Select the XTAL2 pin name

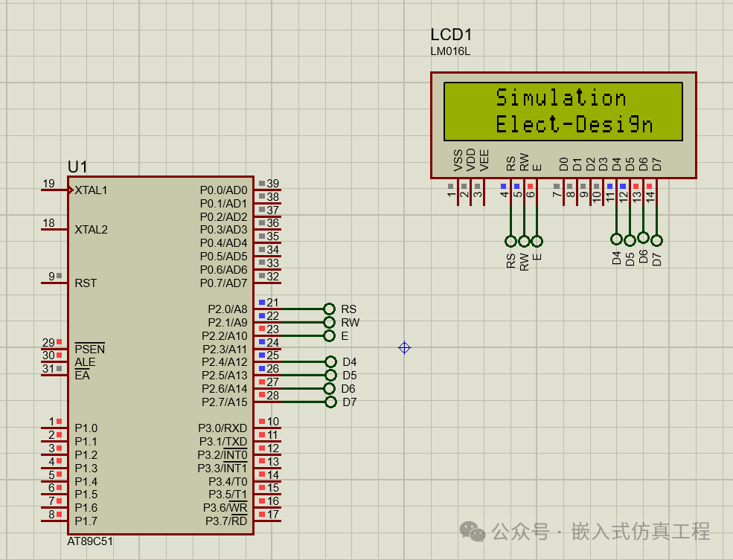(x=91, y=229)
